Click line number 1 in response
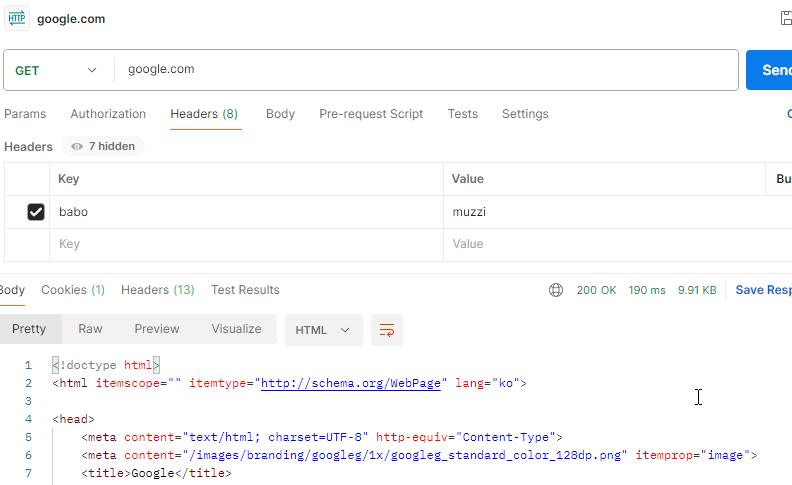 tap(28, 365)
